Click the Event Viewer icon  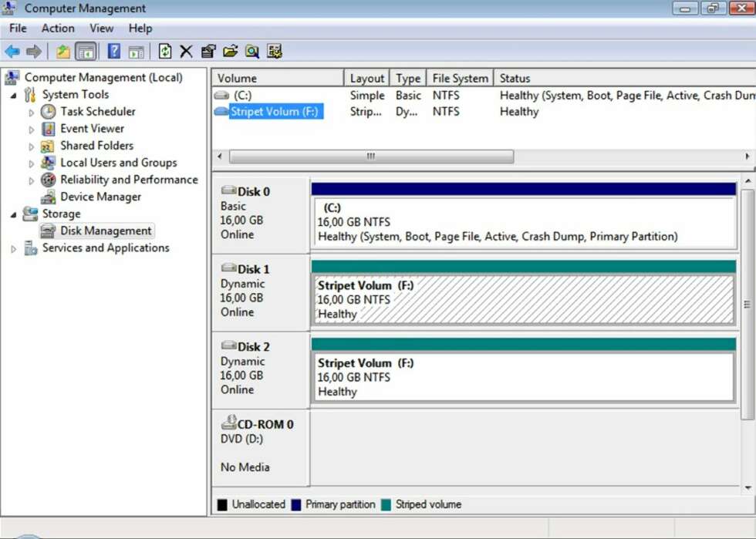[48, 129]
